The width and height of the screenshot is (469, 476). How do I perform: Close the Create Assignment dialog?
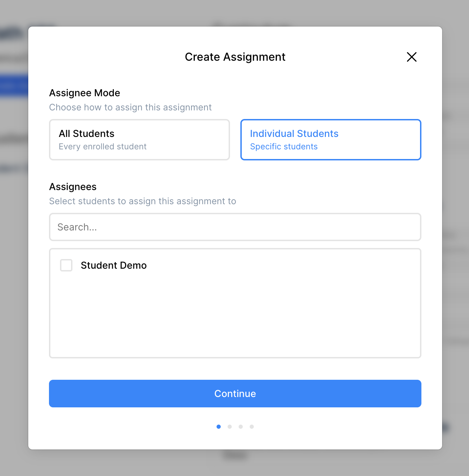[412, 57]
